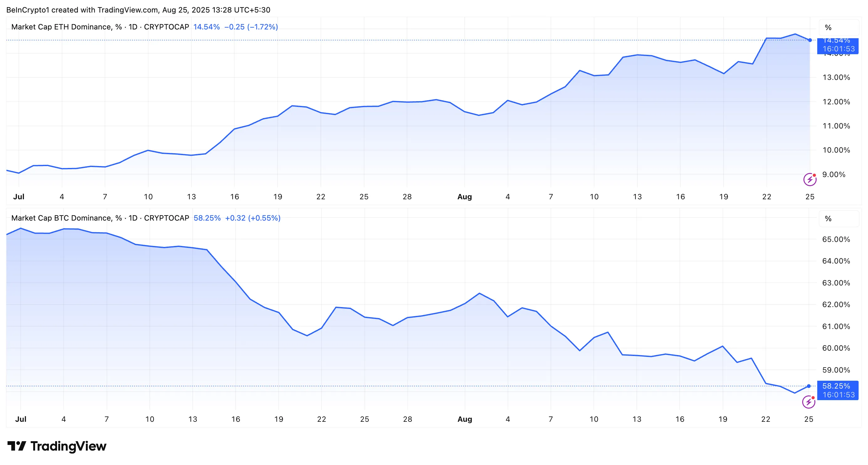
Task: Click the 12.00% level on ETH price axis
Action: click(836, 102)
